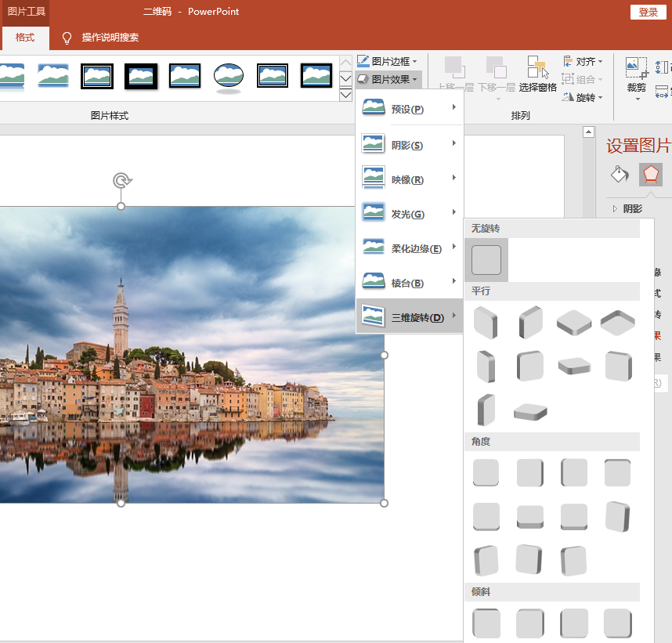Select first parallel rotation preset in 平行

coord(486,323)
